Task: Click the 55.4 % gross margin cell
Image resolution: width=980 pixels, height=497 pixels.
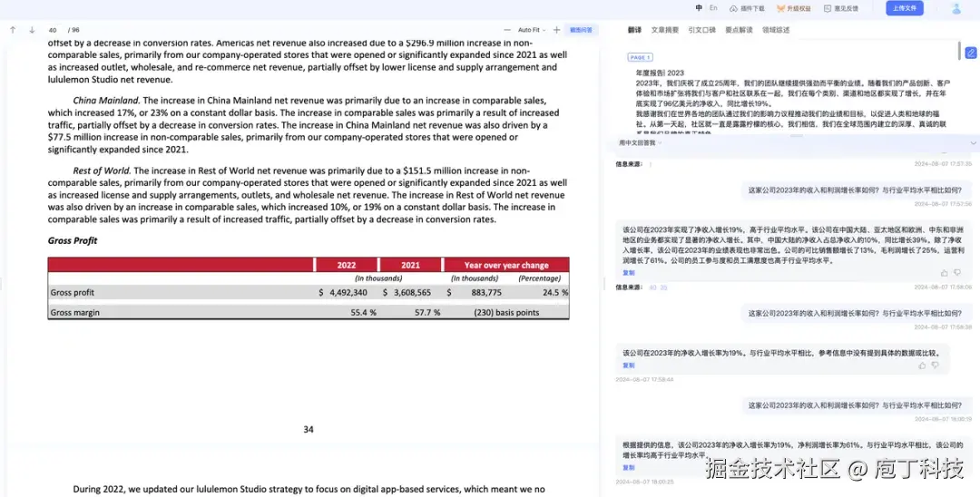Action: pyautogui.click(x=363, y=312)
